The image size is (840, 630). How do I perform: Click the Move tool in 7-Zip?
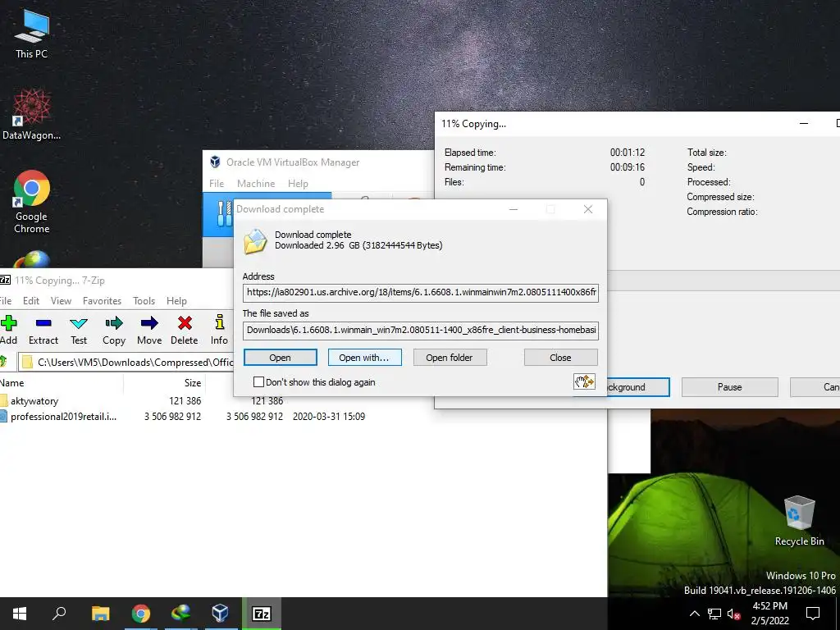point(149,330)
